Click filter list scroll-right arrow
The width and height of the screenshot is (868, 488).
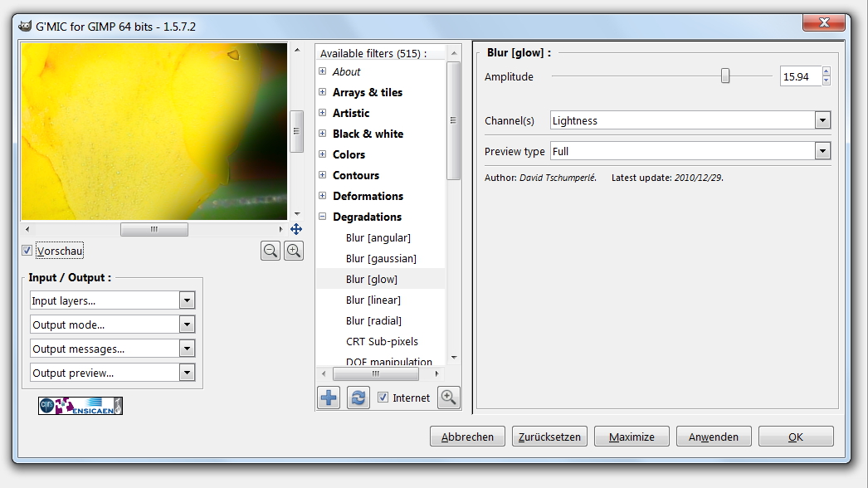pos(436,374)
